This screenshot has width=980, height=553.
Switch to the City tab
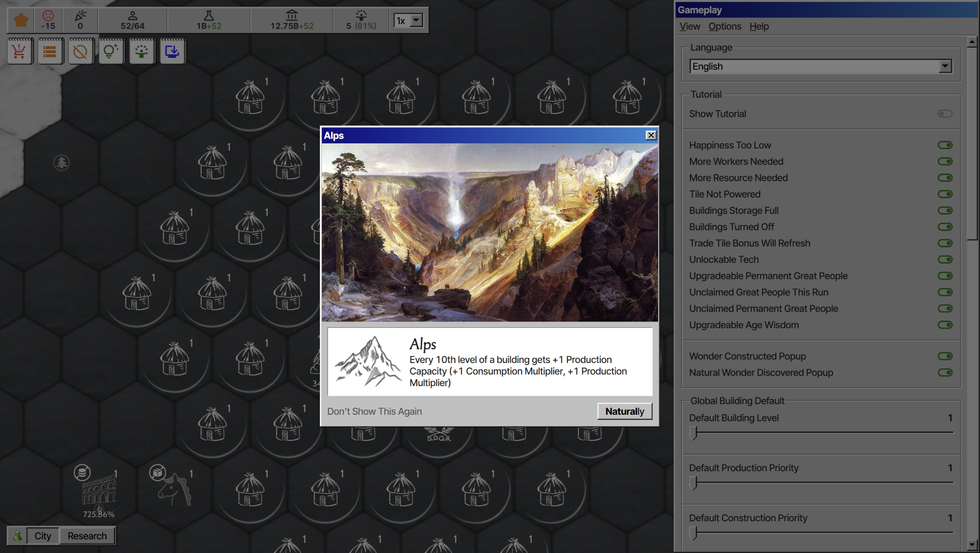coord(43,536)
